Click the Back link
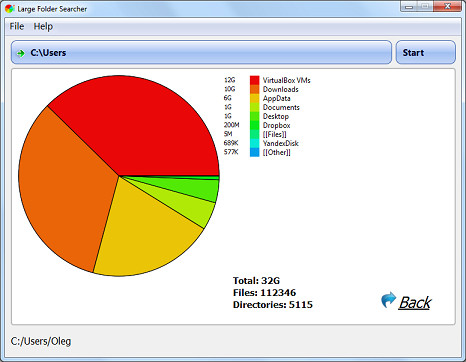The height and width of the screenshot is (362, 466). 414,302
